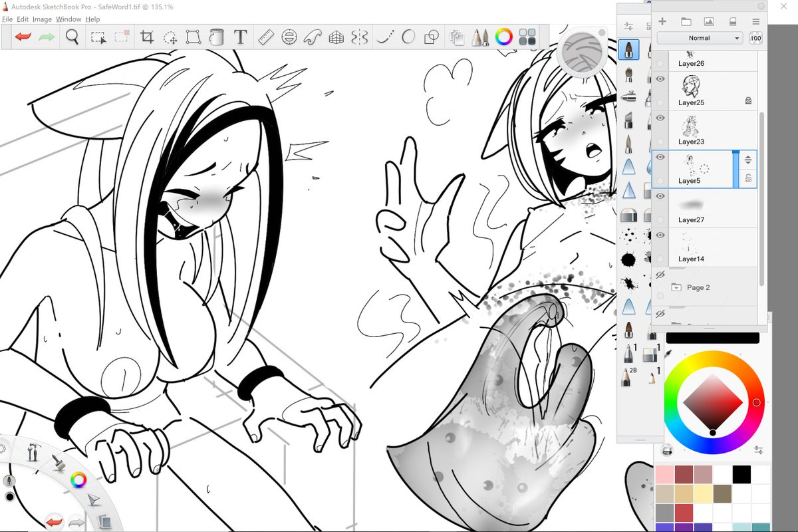This screenshot has height=532, width=798.
Task: Open the layer panel hamburger menu
Action: pos(756,21)
